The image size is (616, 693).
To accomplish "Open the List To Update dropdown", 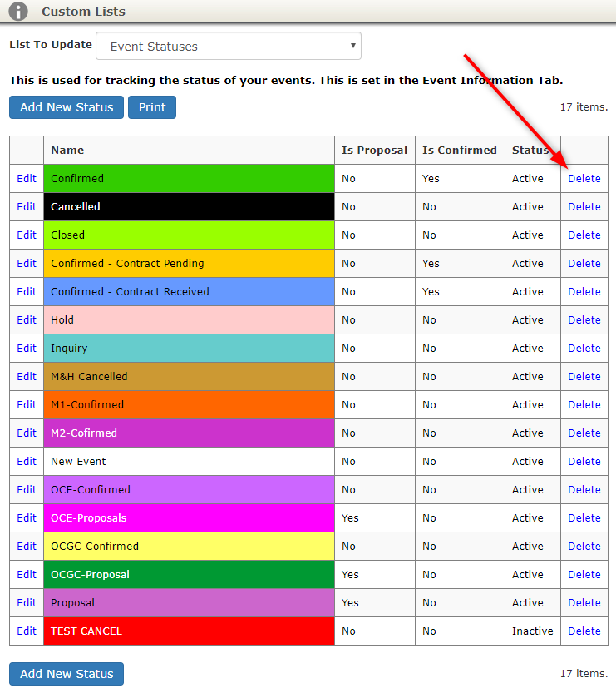I will (229, 46).
